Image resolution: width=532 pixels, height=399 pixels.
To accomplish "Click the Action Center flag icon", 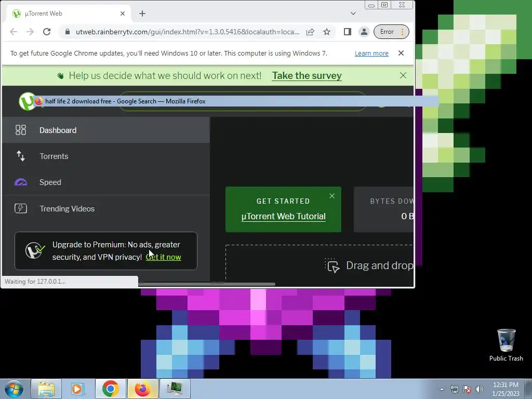I will click(x=467, y=390).
